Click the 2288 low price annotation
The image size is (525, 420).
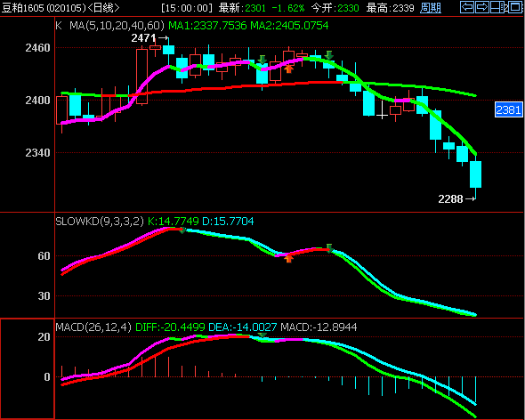(x=456, y=199)
